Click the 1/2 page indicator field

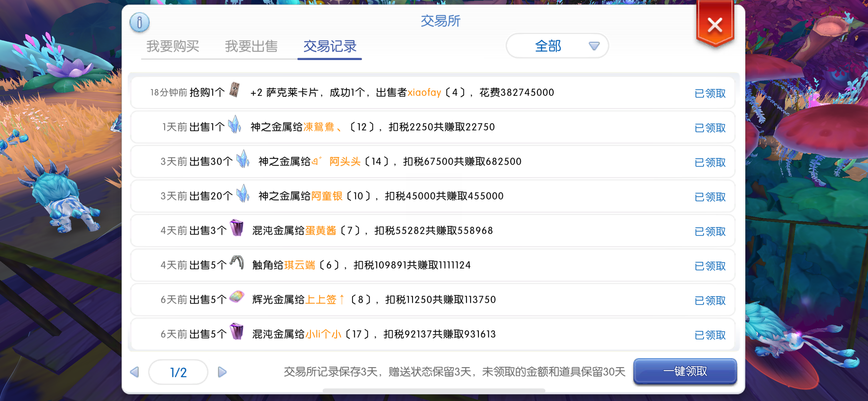178,372
